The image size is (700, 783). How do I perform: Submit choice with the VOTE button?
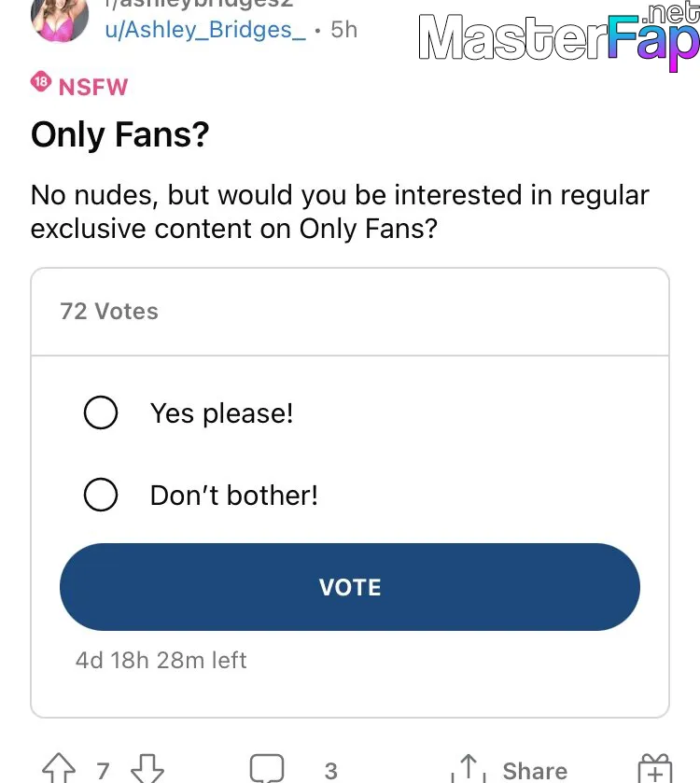tap(349, 587)
